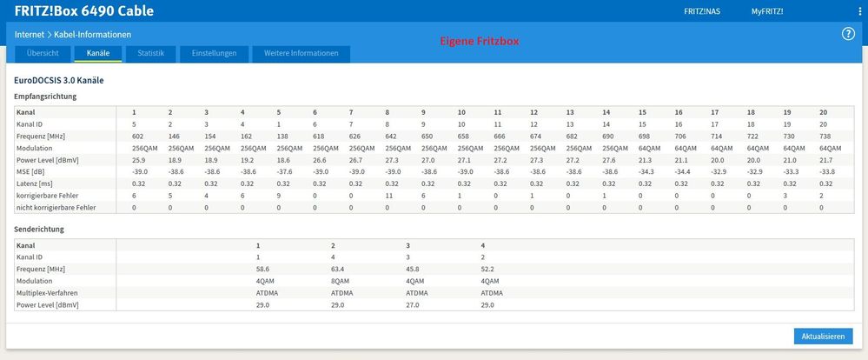Viewport: 868px width, 360px height.
Task: Select the Kanäle tab
Action: (x=98, y=53)
